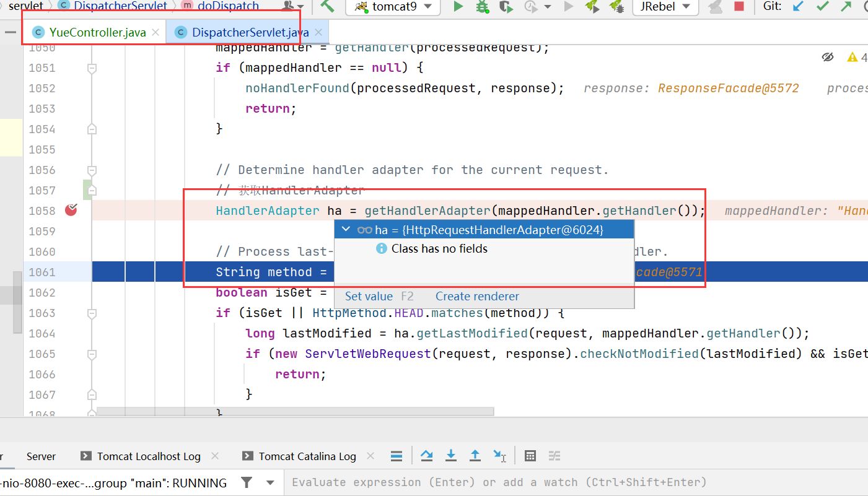Viewport: 868px width, 496px height.
Task: Open the Server tab in debug panel
Action: pos(41,456)
